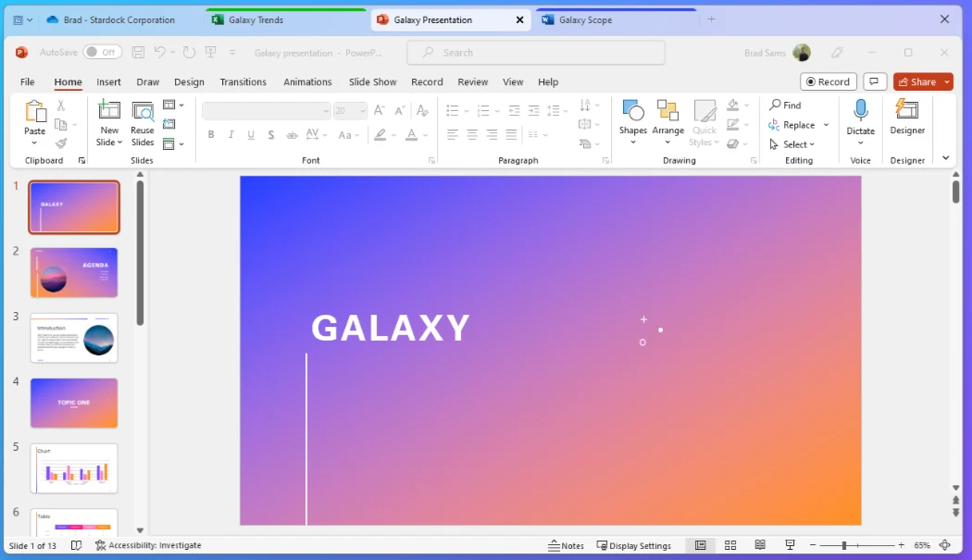Start Slide Show from status bar icon
Viewport: 972px width, 560px height.
[790, 545]
